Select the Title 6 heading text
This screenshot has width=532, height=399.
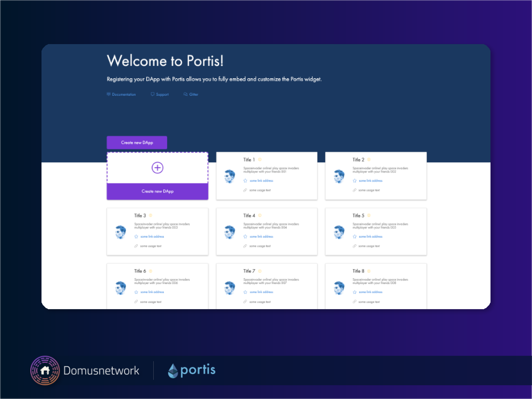(140, 271)
